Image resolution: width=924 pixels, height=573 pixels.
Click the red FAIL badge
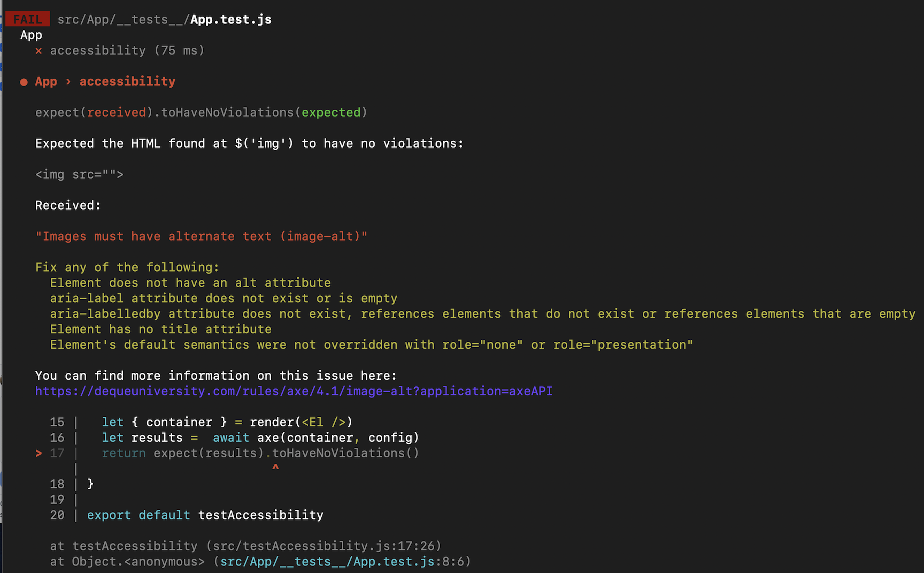[x=28, y=19]
